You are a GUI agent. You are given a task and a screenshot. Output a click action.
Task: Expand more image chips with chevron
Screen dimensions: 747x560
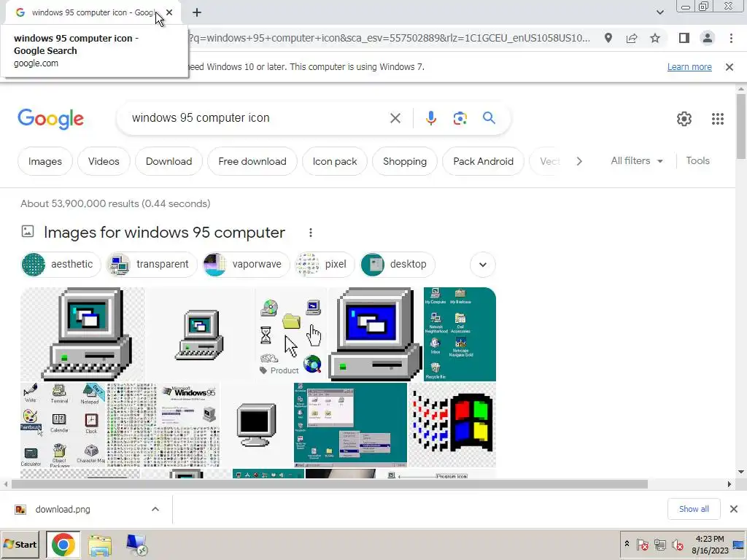pyautogui.click(x=483, y=264)
